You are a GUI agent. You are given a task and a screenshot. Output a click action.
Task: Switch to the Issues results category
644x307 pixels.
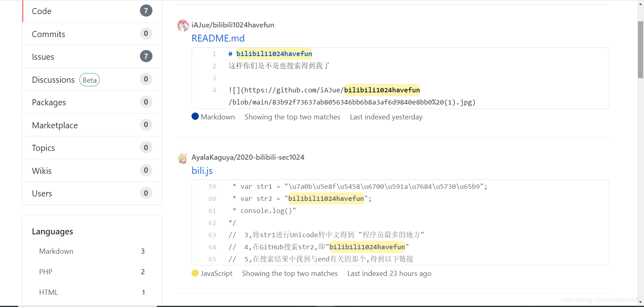[x=92, y=56]
